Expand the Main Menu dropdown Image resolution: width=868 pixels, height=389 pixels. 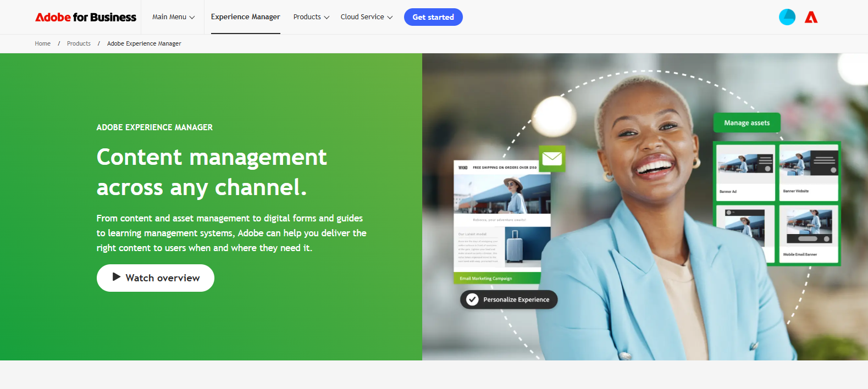click(x=173, y=17)
